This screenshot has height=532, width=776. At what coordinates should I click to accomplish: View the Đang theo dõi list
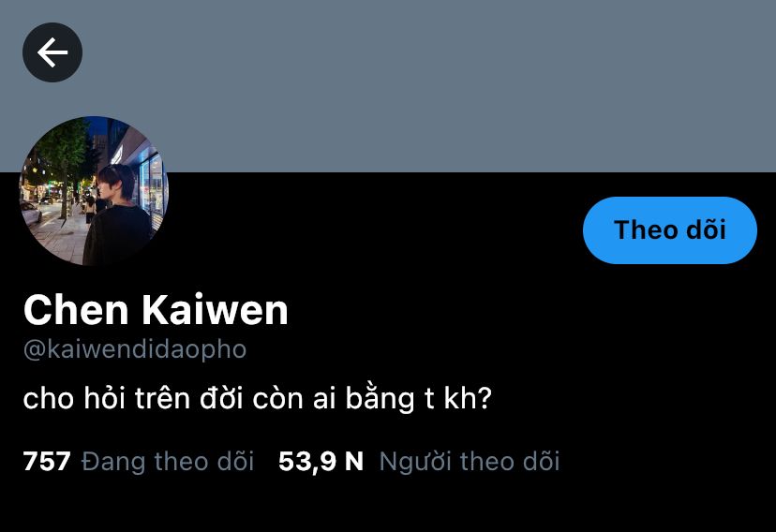click(167, 461)
